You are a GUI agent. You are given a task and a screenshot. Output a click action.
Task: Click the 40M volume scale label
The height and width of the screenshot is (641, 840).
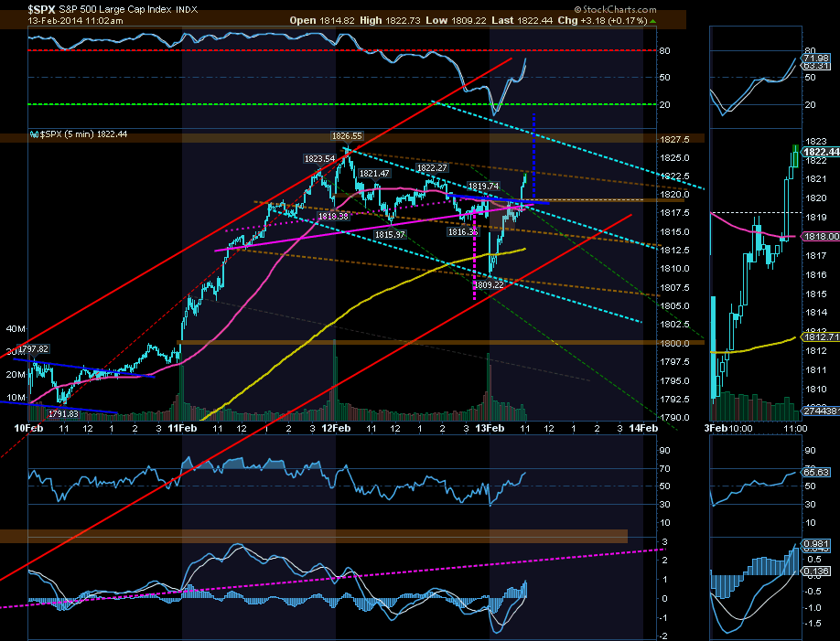[15, 329]
